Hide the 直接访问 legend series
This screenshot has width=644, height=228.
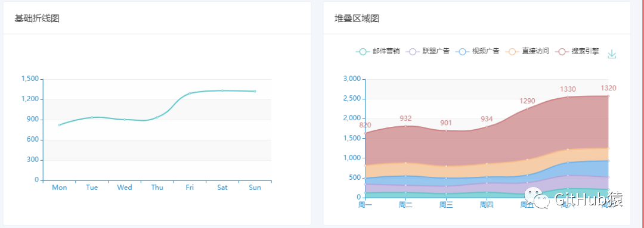click(x=527, y=52)
